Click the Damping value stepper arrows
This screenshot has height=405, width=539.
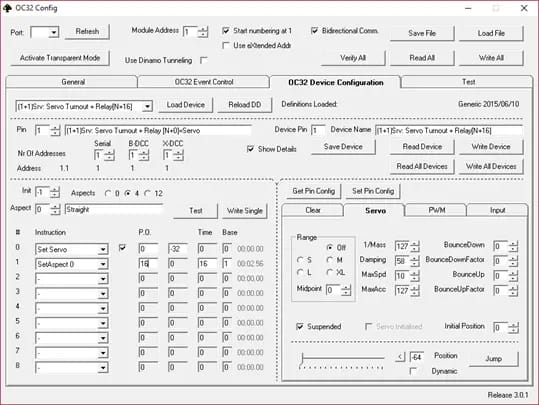click(415, 261)
